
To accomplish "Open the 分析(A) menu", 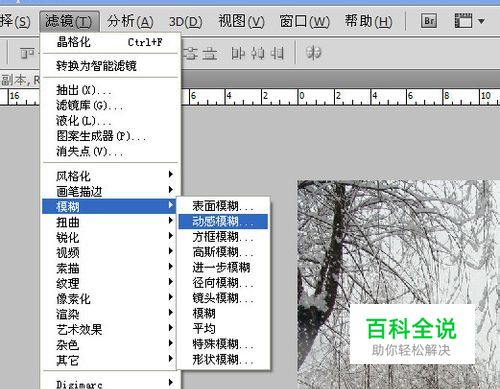I will (x=130, y=22).
